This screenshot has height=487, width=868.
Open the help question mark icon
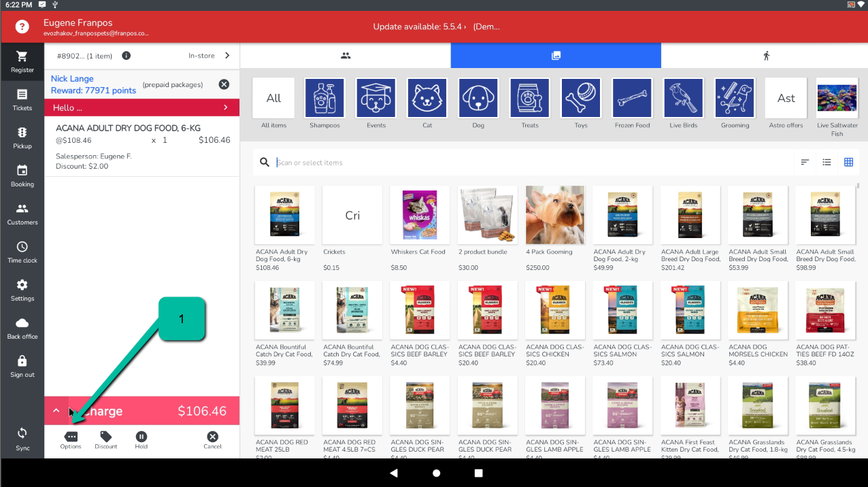pyautogui.click(x=22, y=27)
